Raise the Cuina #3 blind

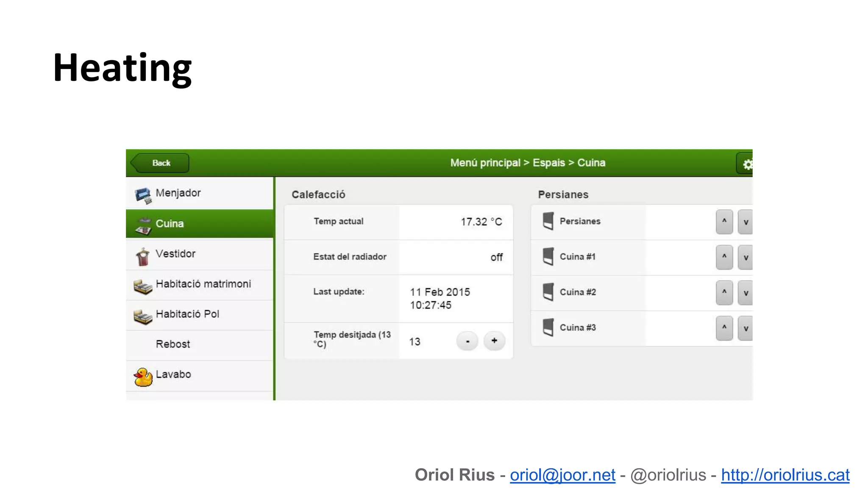(724, 328)
